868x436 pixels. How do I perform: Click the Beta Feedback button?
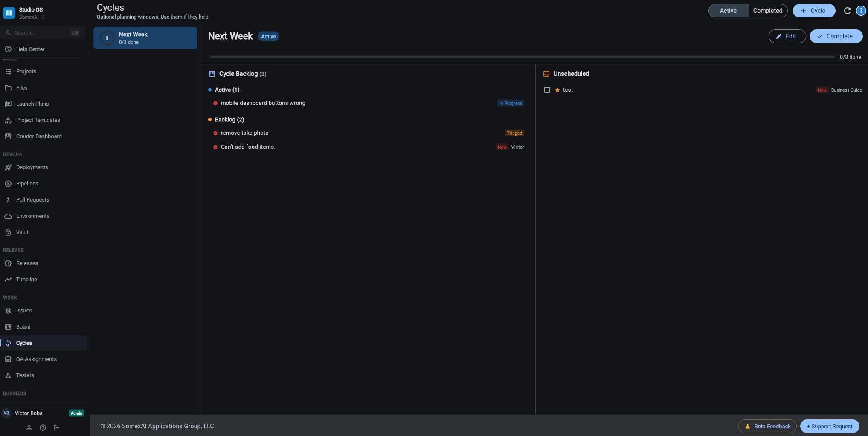tap(767, 426)
